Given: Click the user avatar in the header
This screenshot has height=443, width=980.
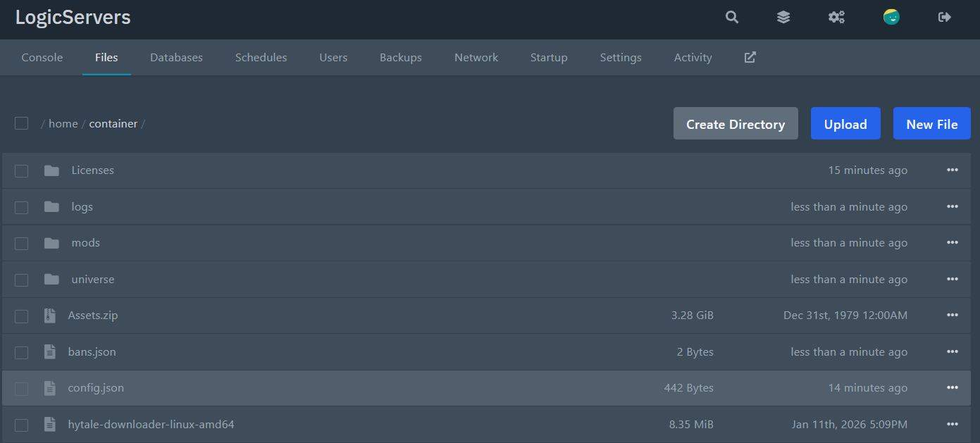Looking at the screenshot, I should (891, 16).
